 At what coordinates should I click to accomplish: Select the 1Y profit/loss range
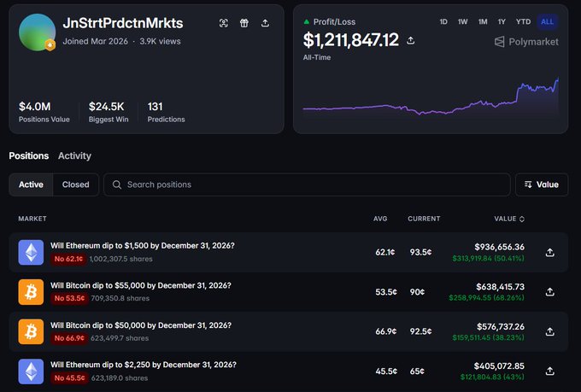click(x=502, y=22)
